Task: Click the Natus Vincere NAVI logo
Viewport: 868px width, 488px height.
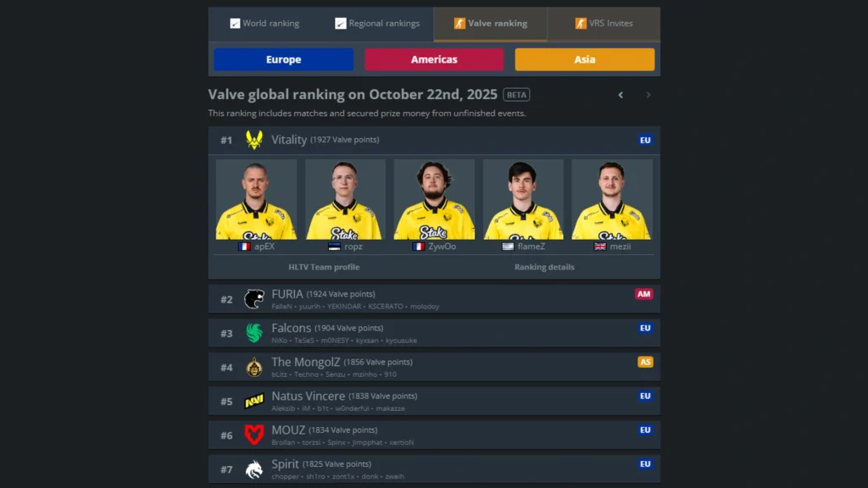Action: 254,401
